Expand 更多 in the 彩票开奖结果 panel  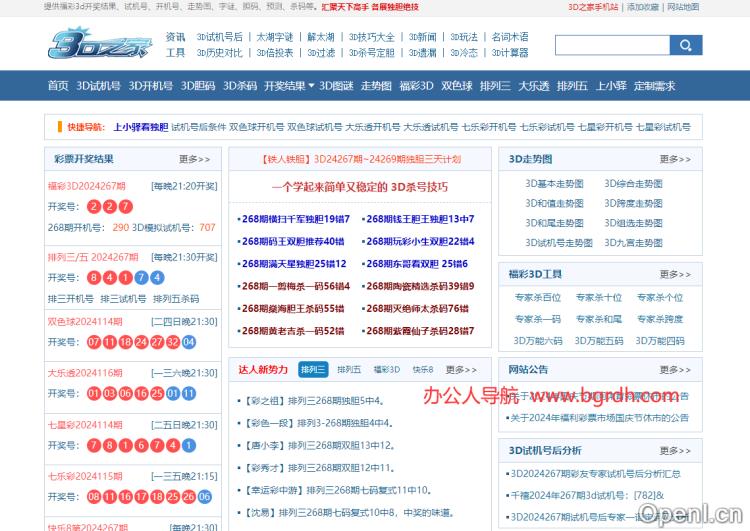point(195,159)
